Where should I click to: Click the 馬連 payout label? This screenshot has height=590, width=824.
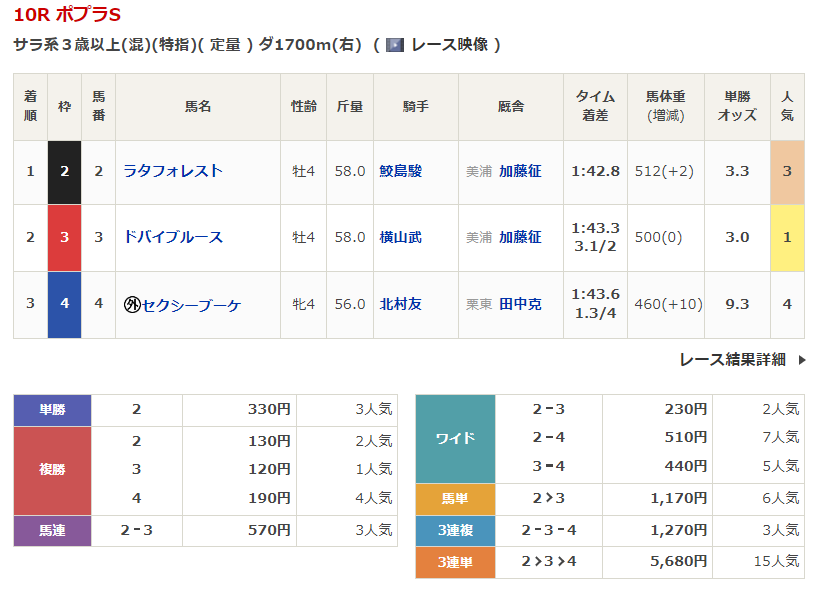(x=52, y=531)
